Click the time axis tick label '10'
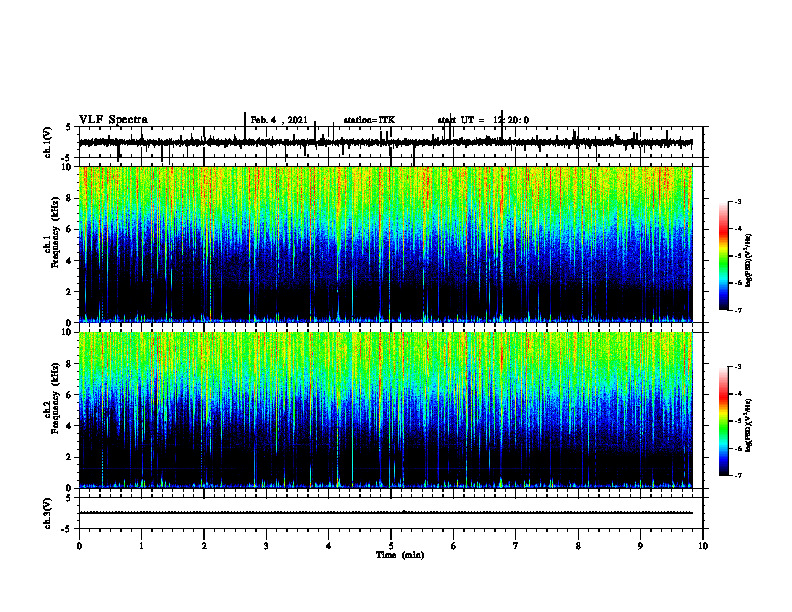 pos(703,546)
